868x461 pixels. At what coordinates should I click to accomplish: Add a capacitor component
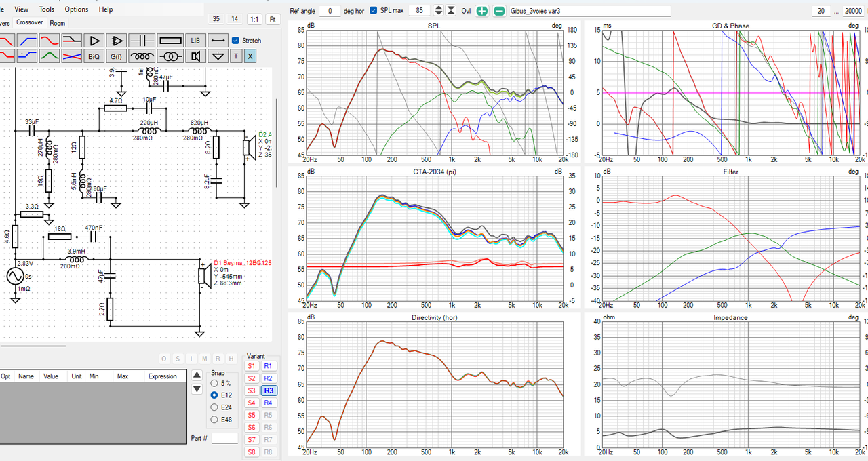[142, 41]
